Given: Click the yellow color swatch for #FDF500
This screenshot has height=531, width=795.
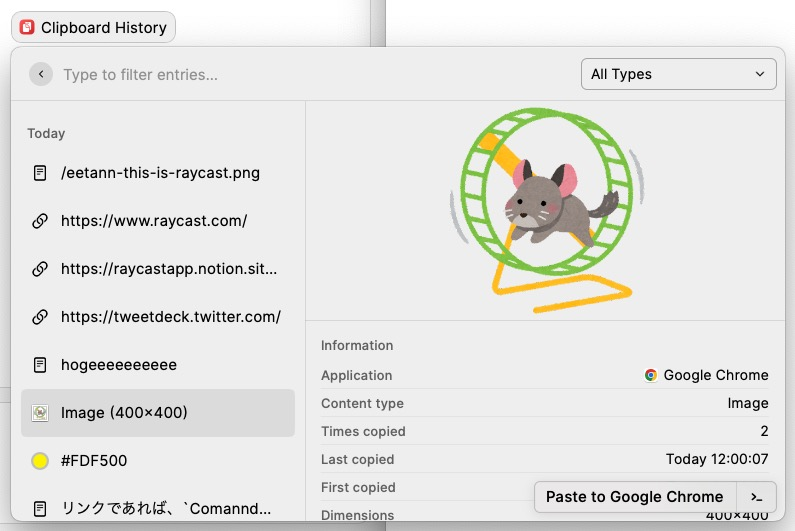Looking at the screenshot, I should point(40,461).
